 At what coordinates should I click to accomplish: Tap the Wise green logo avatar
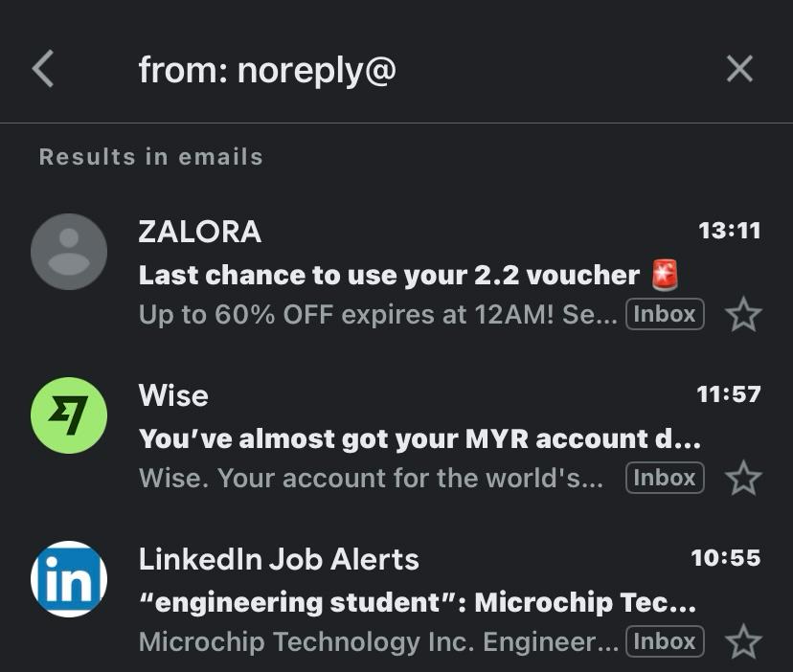tap(68, 414)
